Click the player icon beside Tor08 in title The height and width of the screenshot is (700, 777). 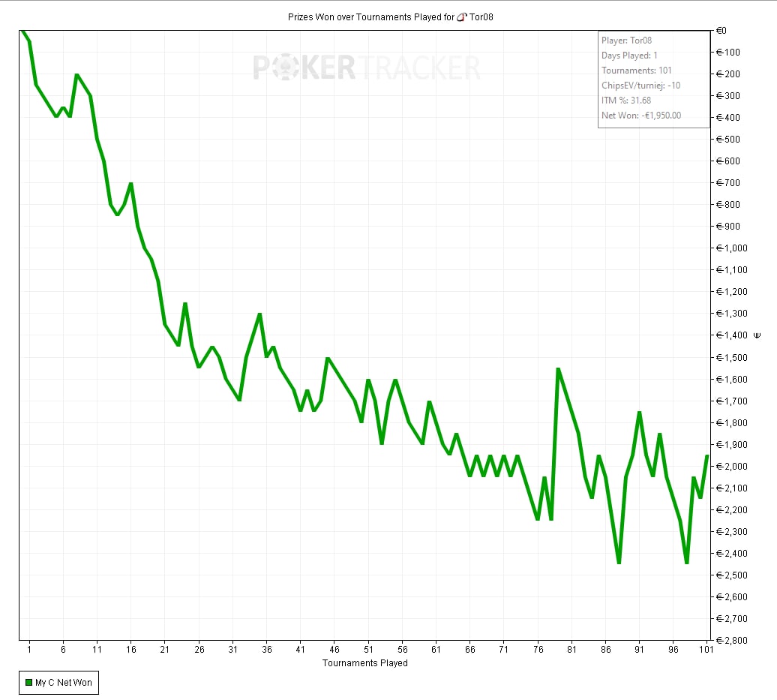tap(461, 17)
